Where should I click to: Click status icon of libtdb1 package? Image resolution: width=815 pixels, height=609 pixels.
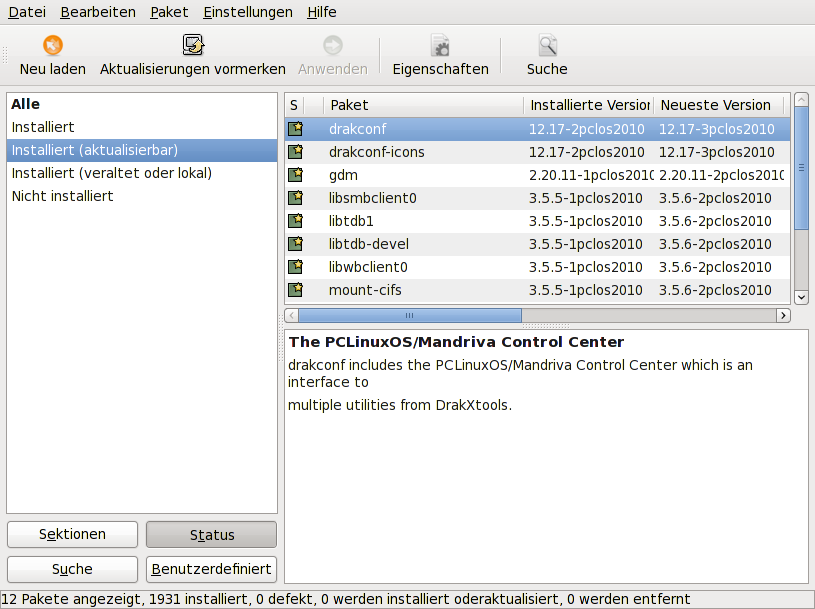295,221
